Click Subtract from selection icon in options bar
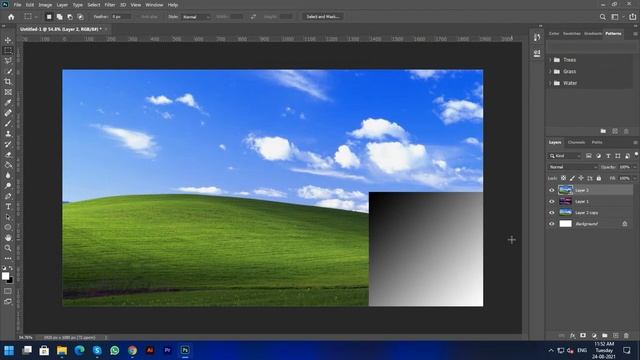Image resolution: width=640 pixels, height=360 pixels. 70,17
